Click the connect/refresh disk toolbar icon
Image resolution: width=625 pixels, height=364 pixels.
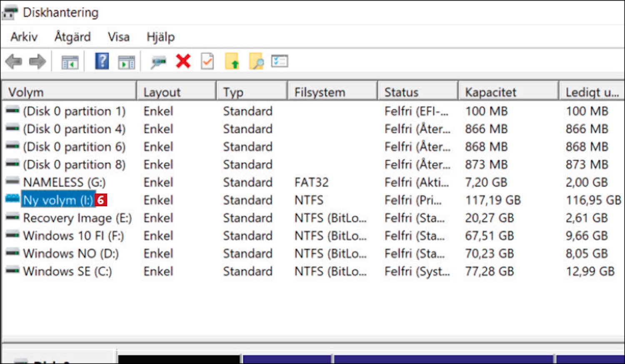tap(158, 62)
